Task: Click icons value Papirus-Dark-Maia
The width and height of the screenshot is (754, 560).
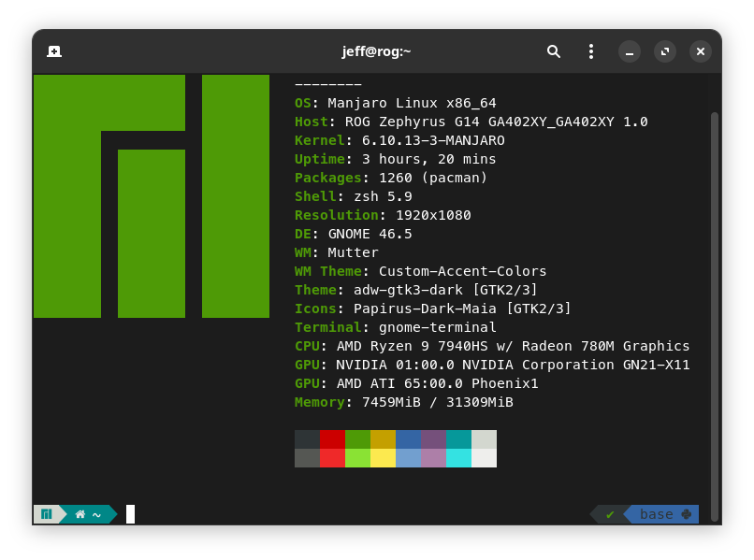Action: click(425, 309)
